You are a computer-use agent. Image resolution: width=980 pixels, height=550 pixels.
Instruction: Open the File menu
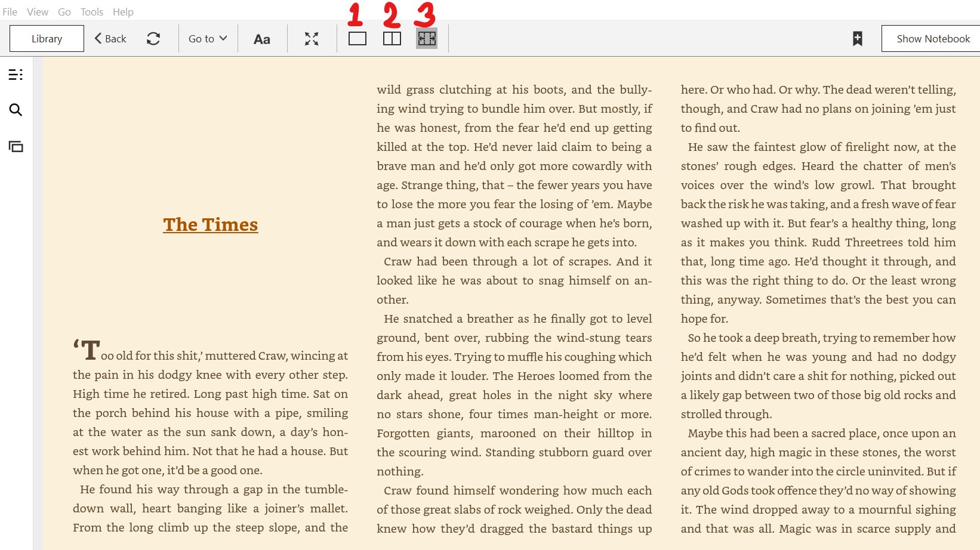click(x=10, y=11)
